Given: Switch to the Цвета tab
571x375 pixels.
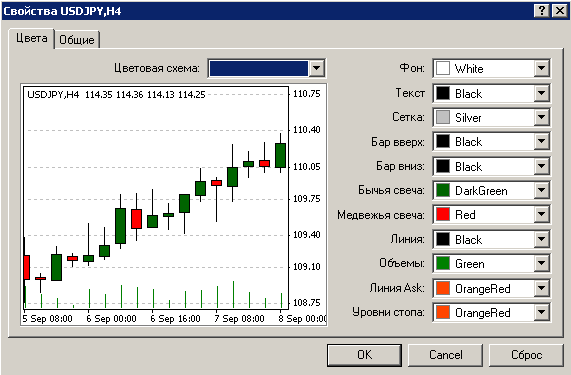Looking at the screenshot, I should pyautogui.click(x=32, y=39).
